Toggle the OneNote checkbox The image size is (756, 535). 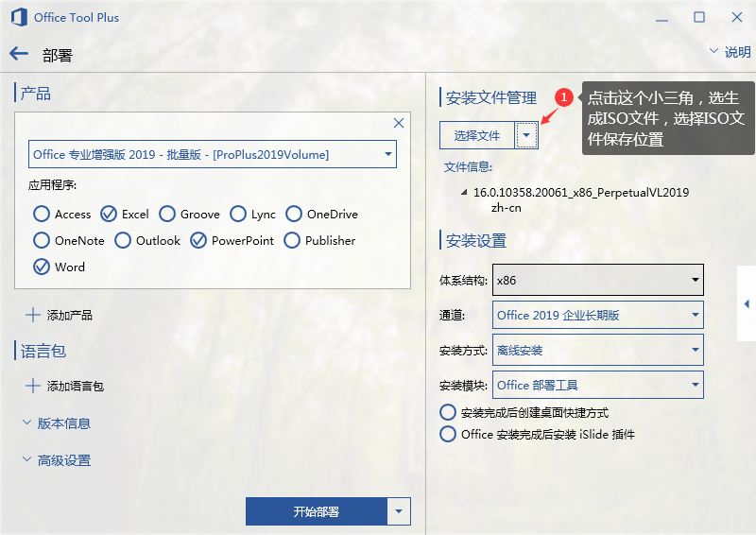pyautogui.click(x=42, y=240)
